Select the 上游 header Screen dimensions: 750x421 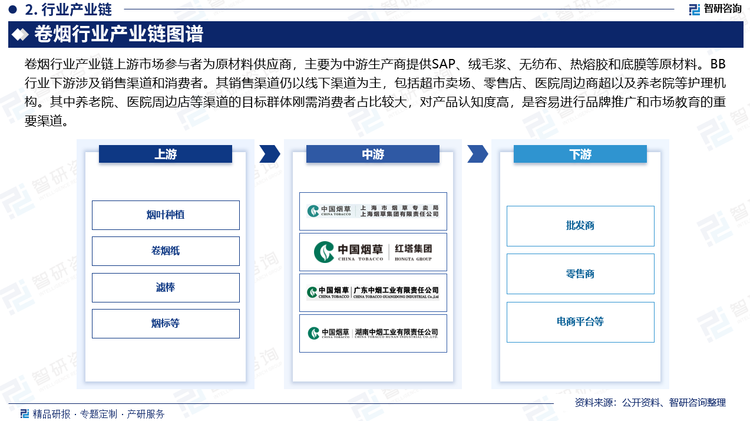(x=165, y=154)
